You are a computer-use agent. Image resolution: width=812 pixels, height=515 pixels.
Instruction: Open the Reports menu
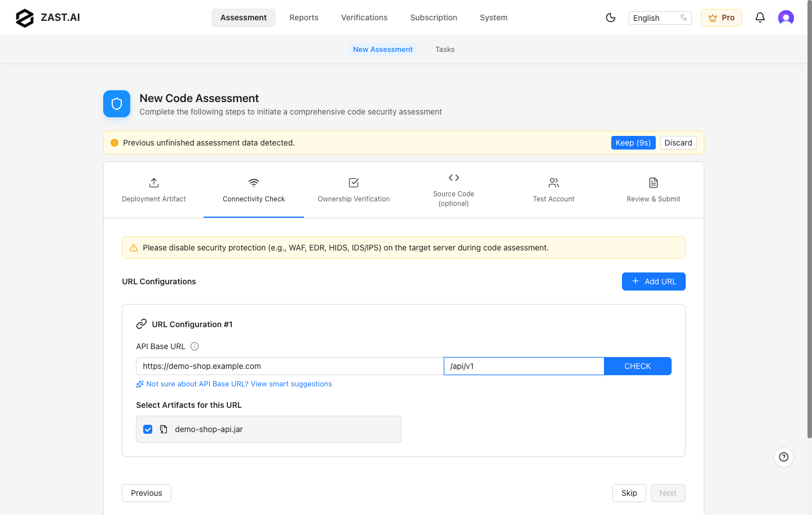tap(304, 17)
